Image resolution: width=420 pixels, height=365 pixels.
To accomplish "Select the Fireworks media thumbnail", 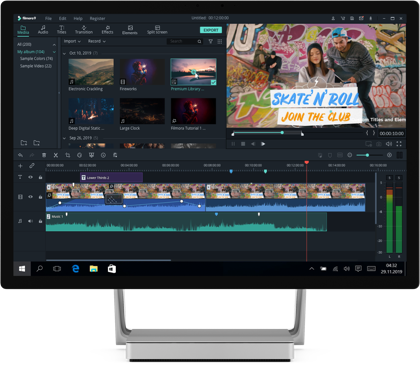I will point(142,72).
